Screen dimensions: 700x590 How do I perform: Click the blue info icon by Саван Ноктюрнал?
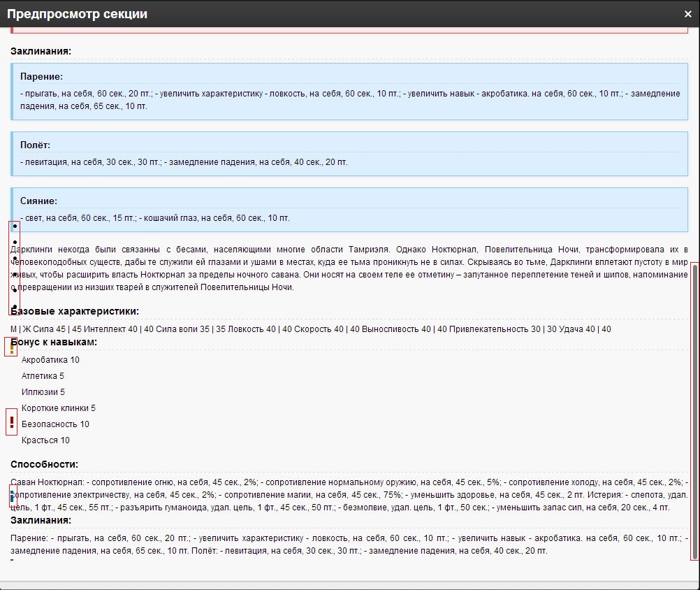[x=11, y=495]
